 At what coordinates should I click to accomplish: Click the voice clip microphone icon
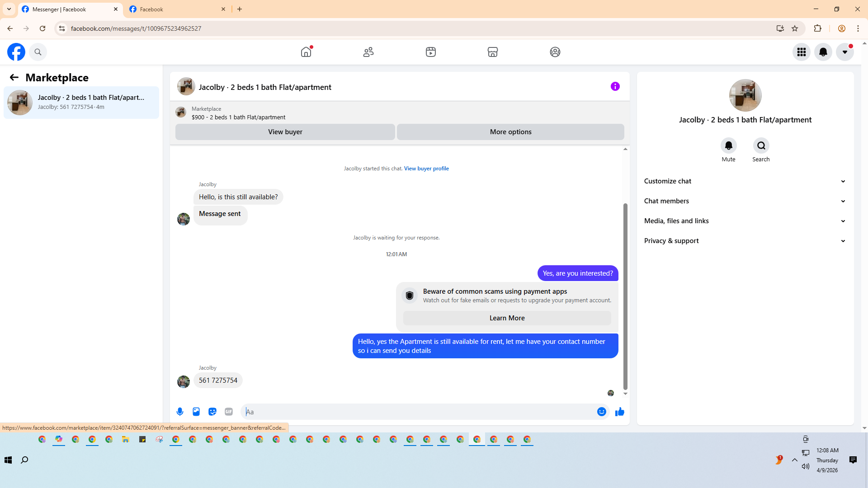click(180, 412)
